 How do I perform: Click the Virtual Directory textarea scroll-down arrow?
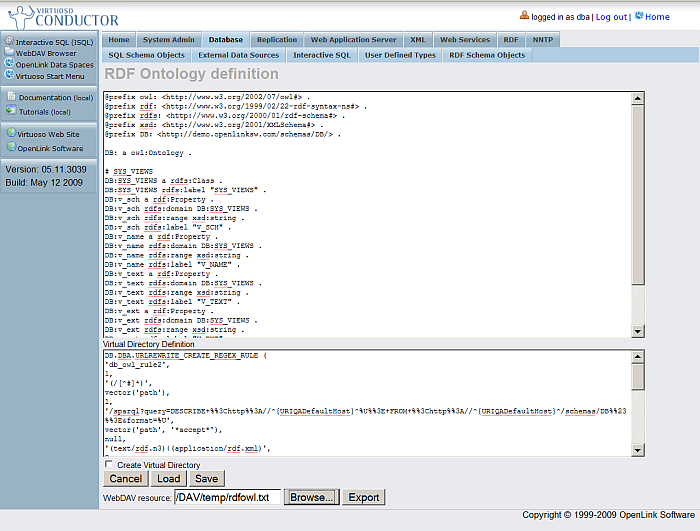point(638,450)
